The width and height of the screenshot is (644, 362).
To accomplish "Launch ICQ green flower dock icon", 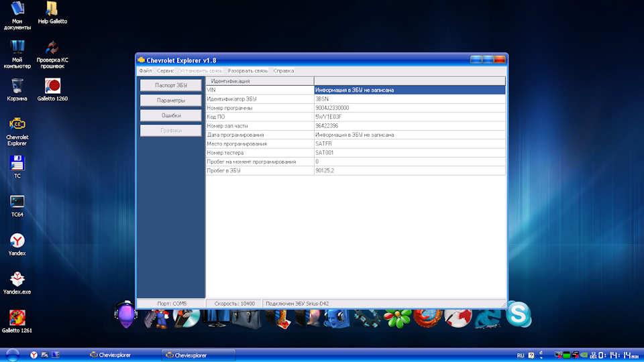I will point(397,318).
